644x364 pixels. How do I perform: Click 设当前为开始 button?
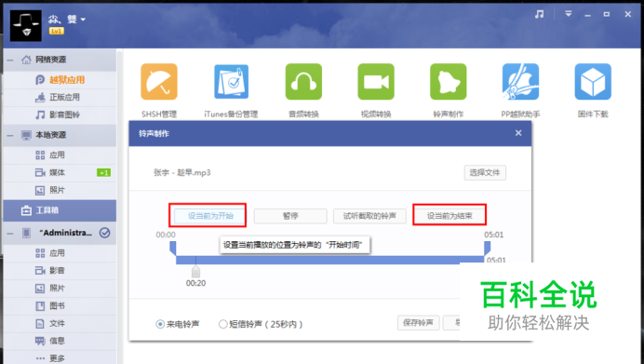point(210,216)
